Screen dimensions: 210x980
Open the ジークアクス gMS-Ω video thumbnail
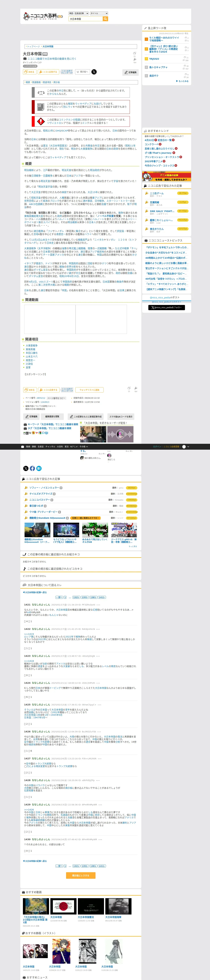(x=124, y=530)
